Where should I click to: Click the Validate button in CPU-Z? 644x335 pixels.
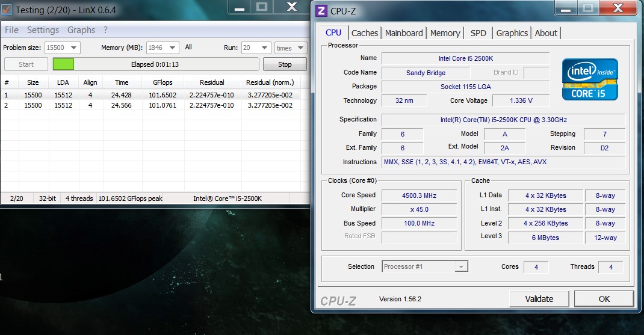(x=539, y=299)
